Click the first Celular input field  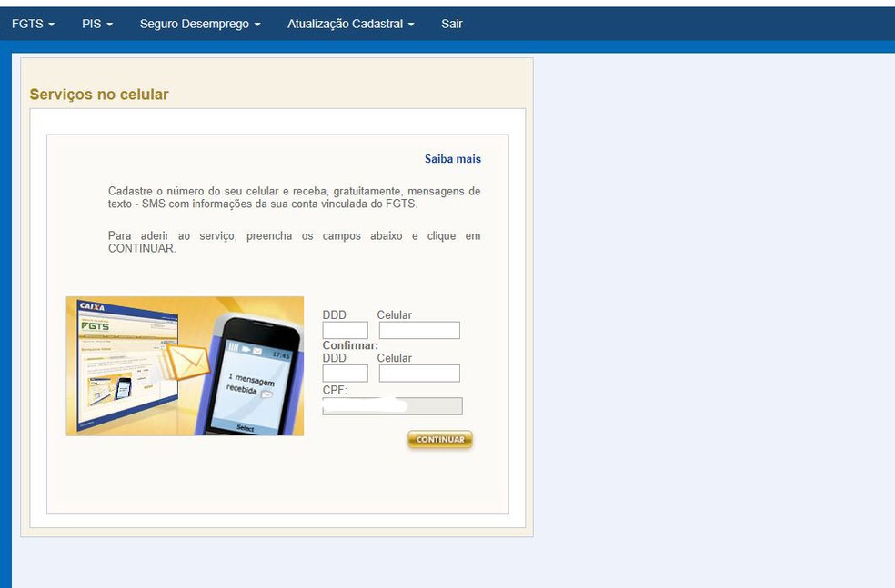(x=419, y=330)
